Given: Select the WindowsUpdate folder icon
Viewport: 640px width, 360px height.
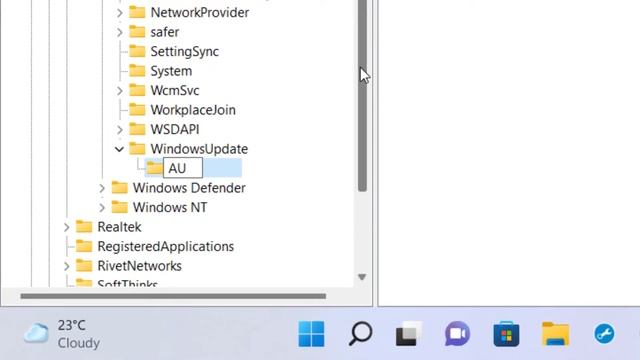Looking at the screenshot, I should tap(137, 149).
